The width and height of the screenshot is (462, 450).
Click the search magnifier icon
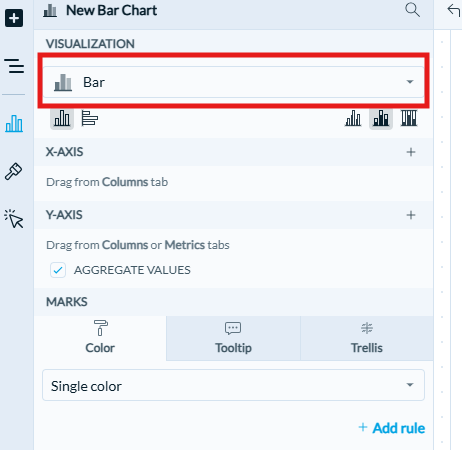coord(412,10)
